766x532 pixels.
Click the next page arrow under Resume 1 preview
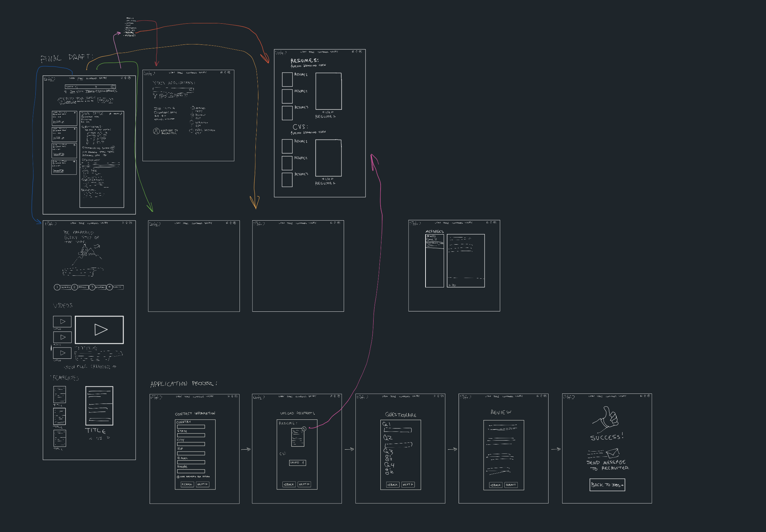click(x=332, y=112)
